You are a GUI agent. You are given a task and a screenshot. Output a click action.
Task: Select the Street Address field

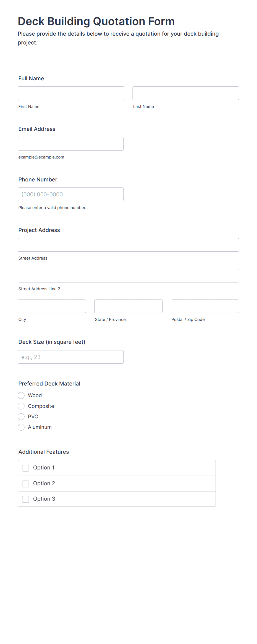(128, 245)
